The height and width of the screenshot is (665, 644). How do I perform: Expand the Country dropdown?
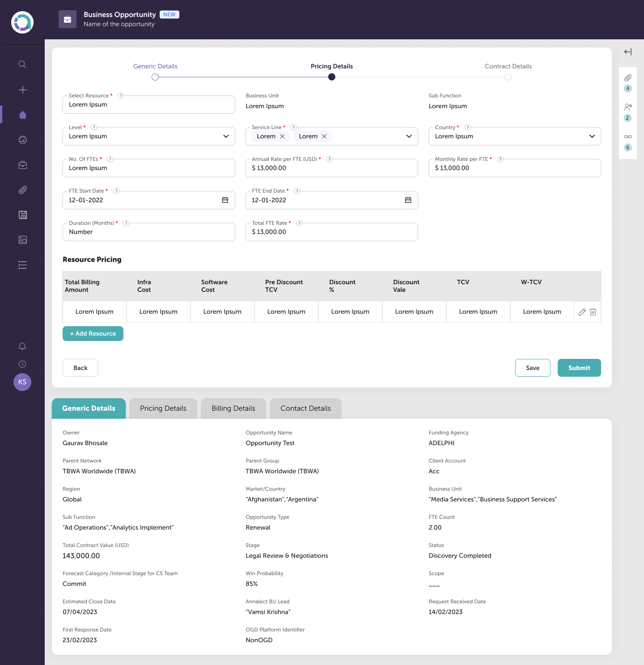(x=592, y=136)
